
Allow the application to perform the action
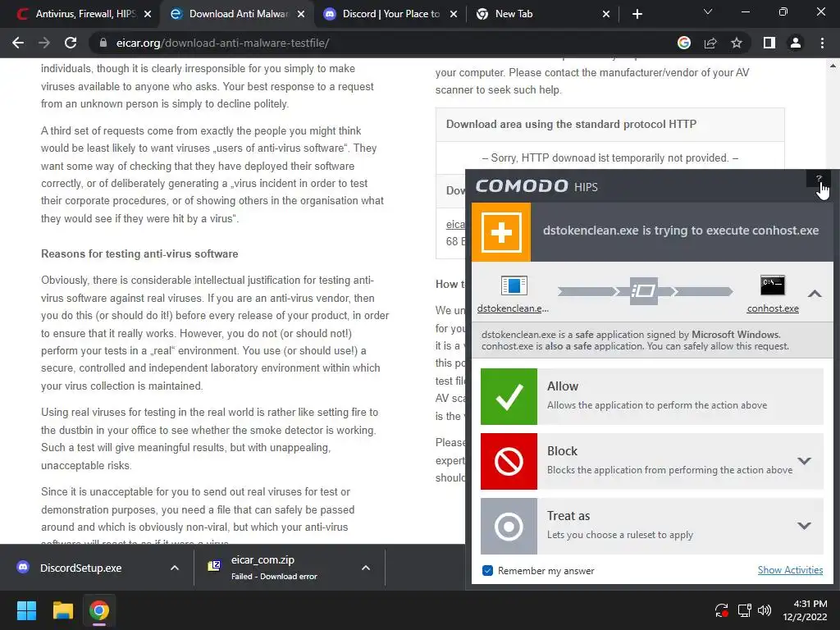(652, 396)
